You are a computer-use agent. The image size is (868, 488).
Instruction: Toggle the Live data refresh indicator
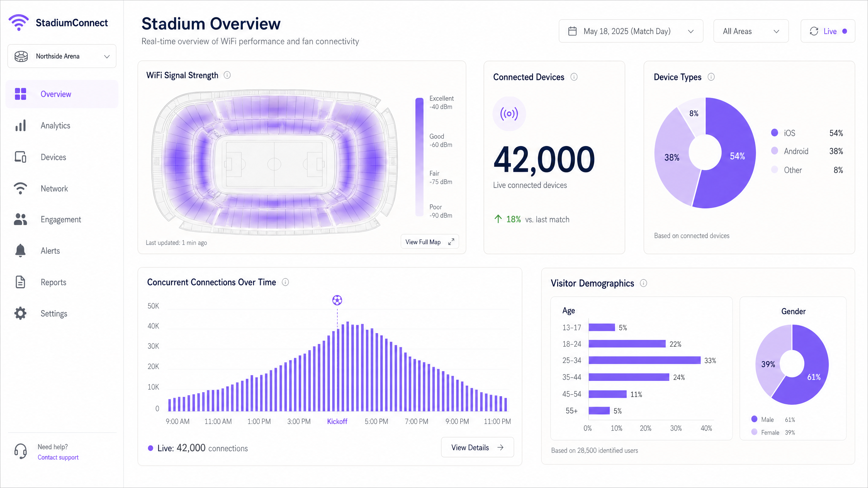(x=828, y=31)
